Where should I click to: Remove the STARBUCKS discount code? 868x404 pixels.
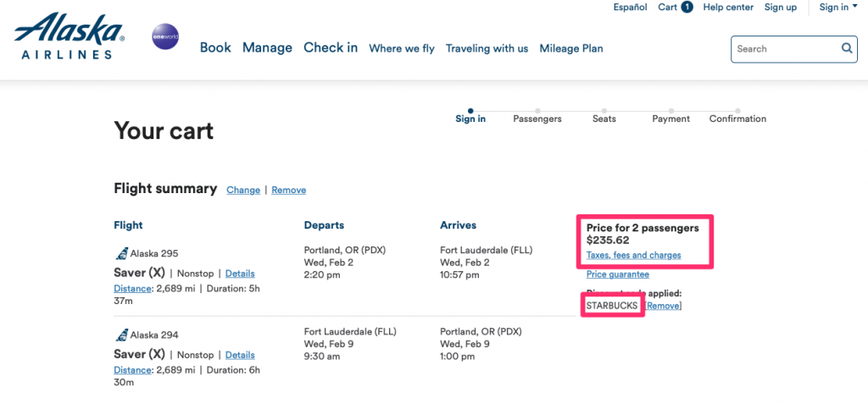pos(664,306)
